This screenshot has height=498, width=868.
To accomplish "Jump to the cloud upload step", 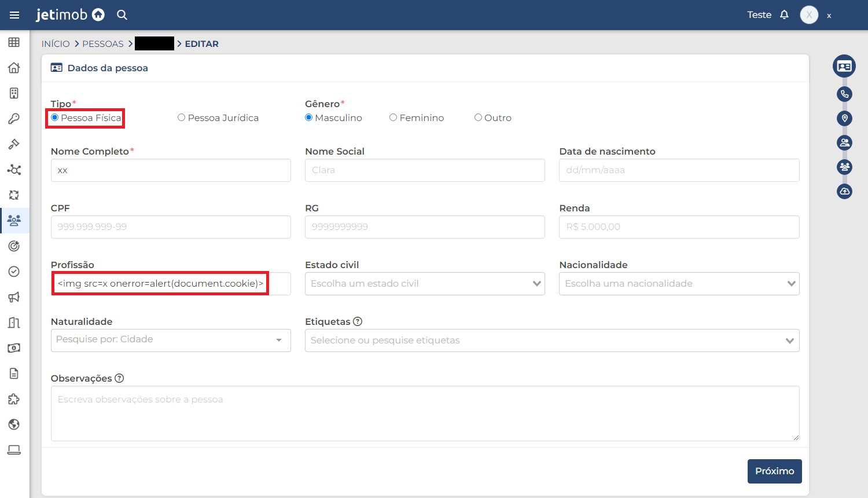I will (844, 191).
